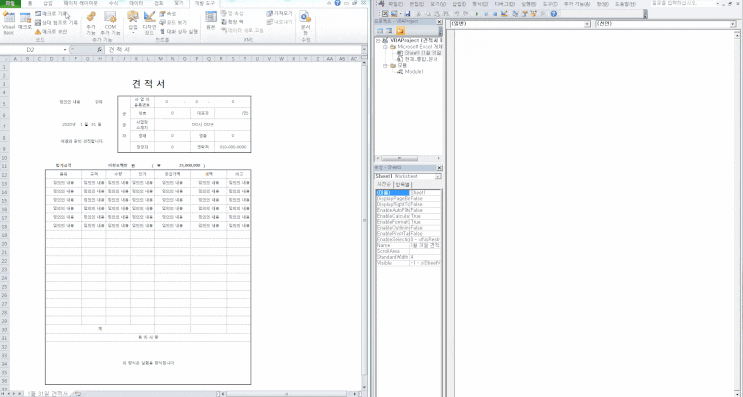
Task: Open the XML Source pane button
Action: tap(211, 21)
